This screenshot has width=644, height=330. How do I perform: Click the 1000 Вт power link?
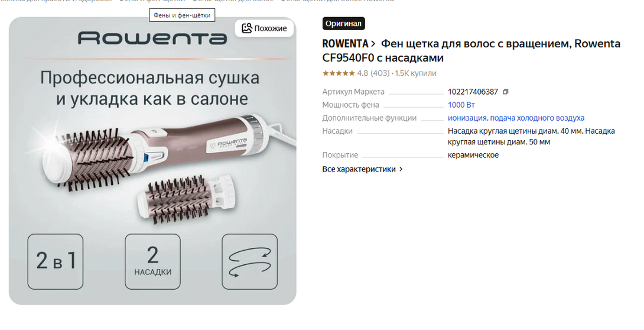tap(461, 105)
